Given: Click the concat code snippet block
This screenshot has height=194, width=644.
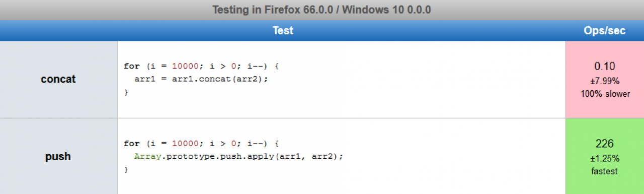Looking at the screenshot, I should coord(342,80).
